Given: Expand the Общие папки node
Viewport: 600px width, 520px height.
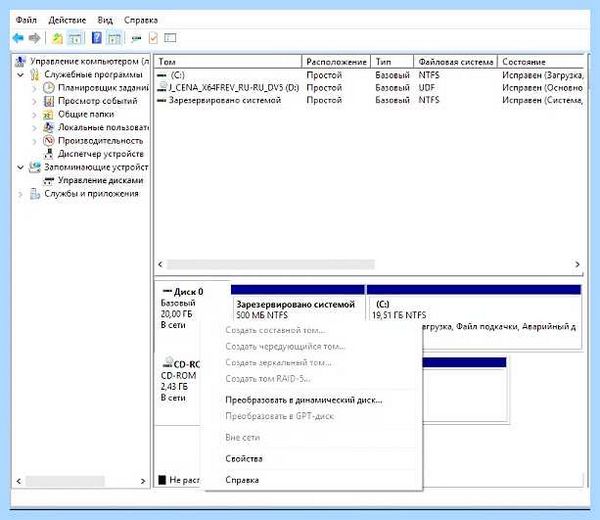Looking at the screenshot, I should click(x=34, y=115).
